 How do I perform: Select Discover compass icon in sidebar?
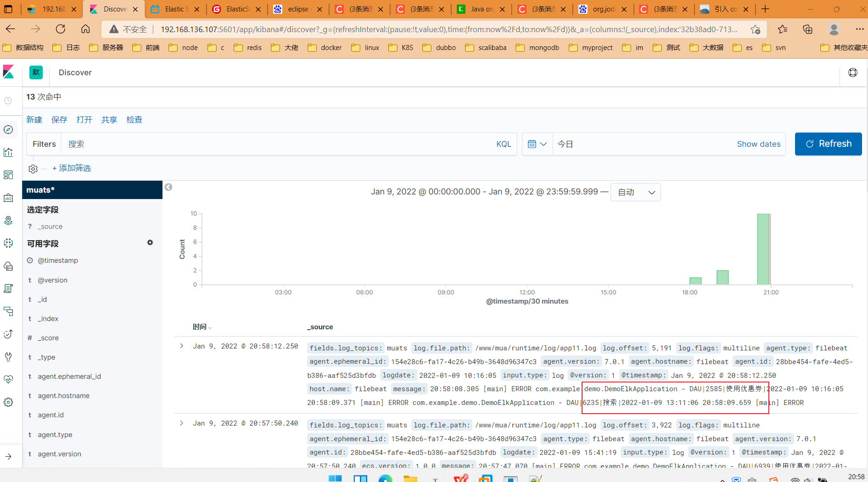8,130
